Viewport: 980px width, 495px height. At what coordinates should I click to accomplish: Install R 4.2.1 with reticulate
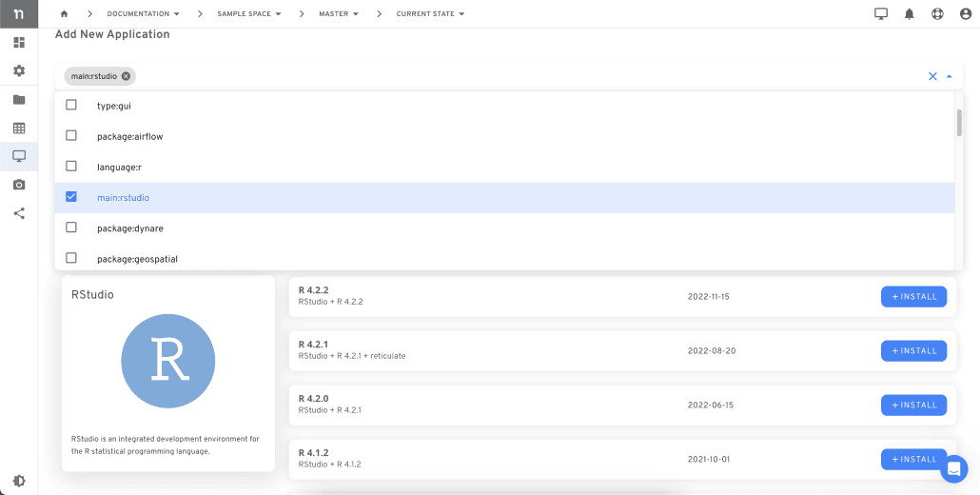coord(913,350)
